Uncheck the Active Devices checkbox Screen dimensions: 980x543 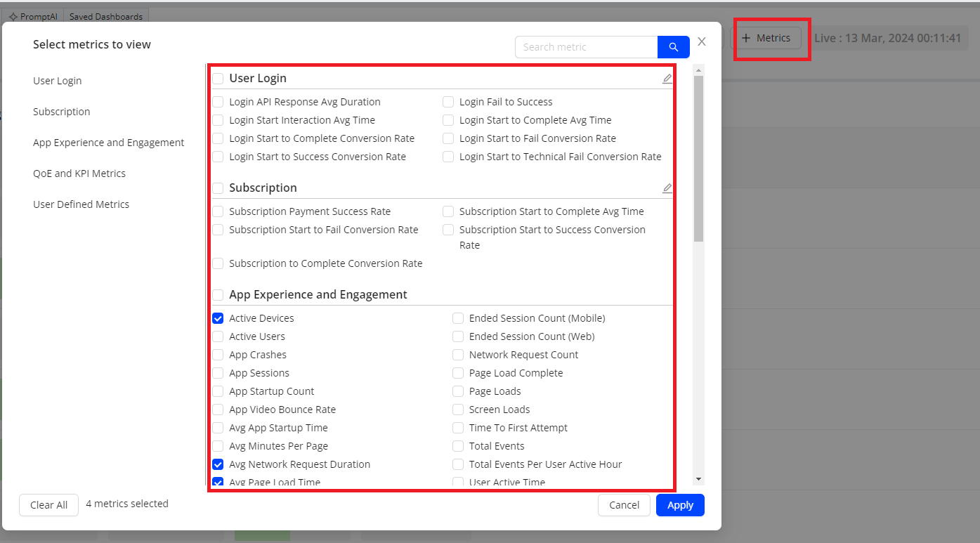click(218, 318)
